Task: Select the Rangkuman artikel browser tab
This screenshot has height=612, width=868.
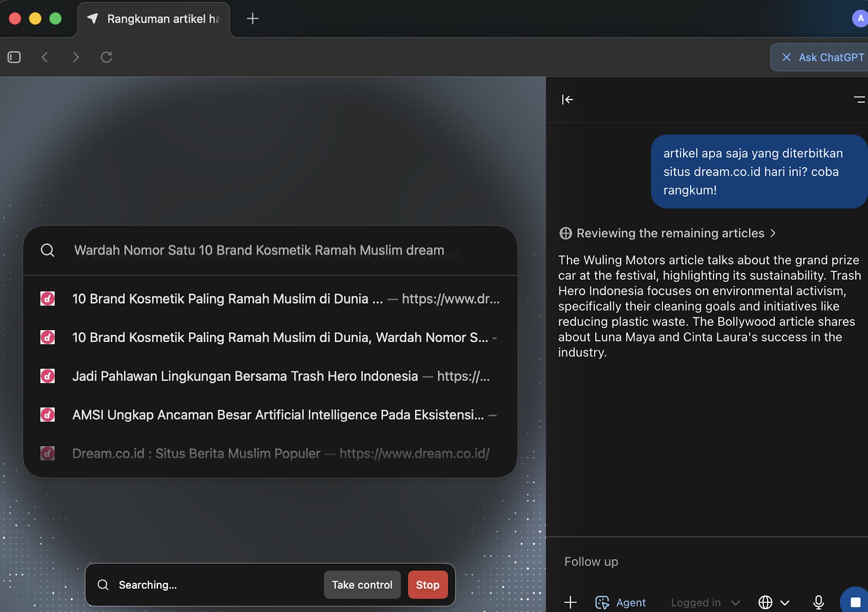Action: pos(154,19)
